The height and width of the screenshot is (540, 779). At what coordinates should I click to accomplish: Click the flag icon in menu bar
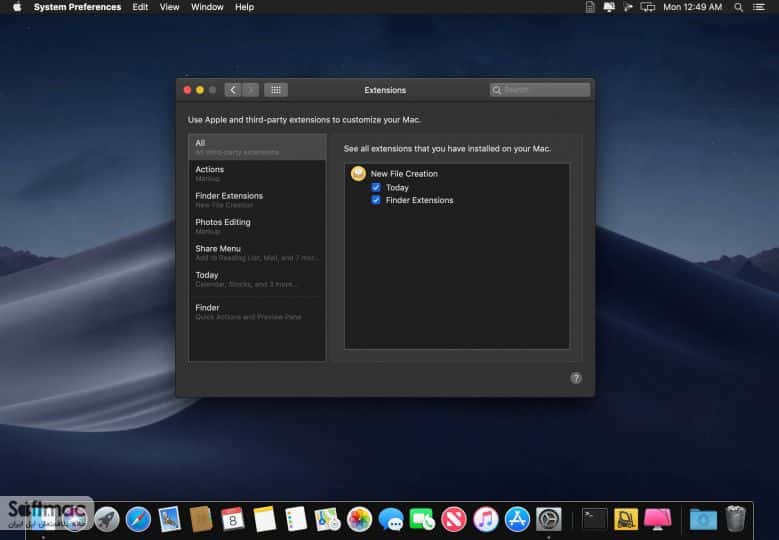(x=628, y=7)
